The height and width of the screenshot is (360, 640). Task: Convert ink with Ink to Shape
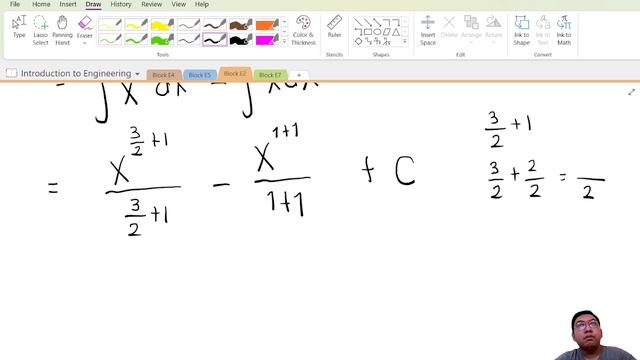(521, 30)
